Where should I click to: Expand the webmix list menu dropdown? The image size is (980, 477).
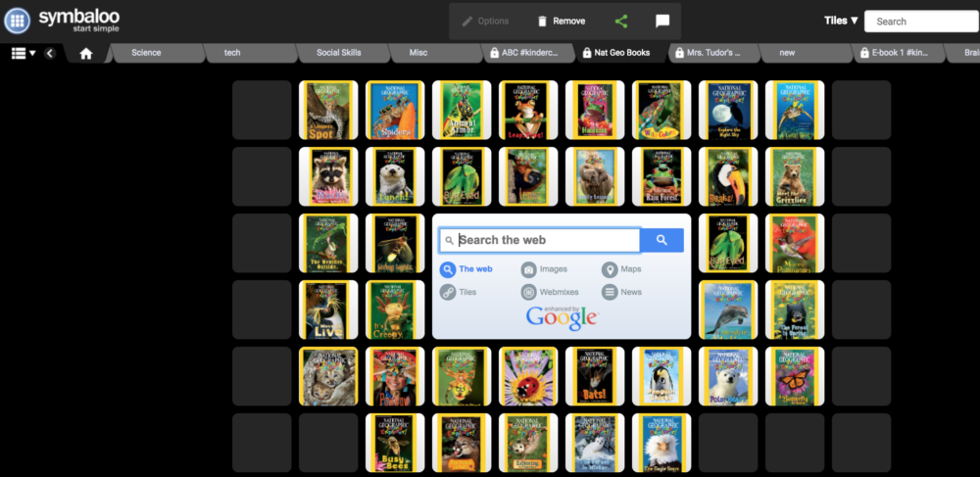pyautogui.click(x=24, y=53)
